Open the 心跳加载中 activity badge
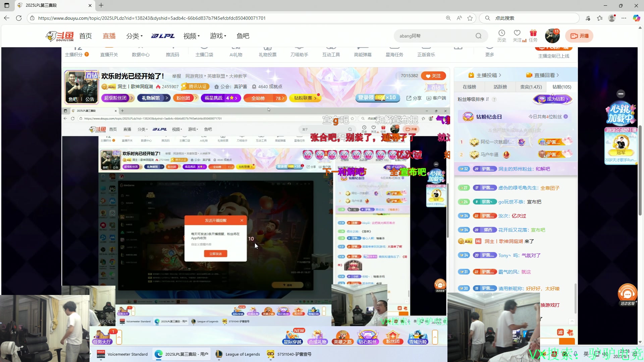 tap(621, 114)
